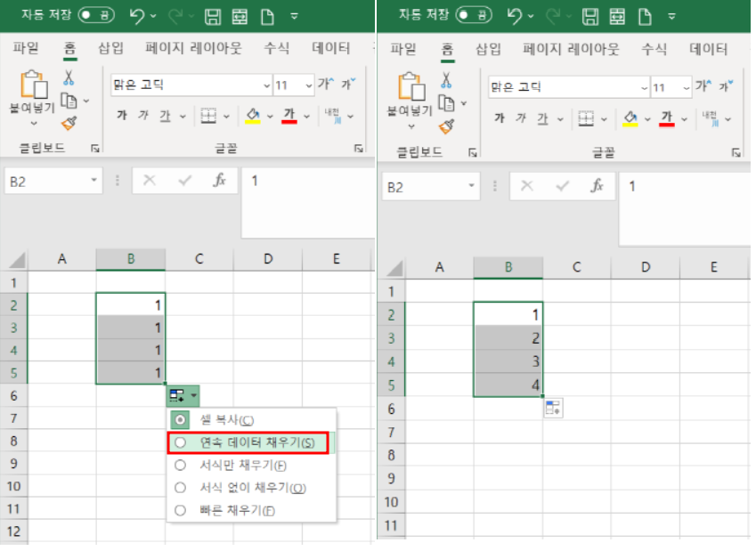The height and width of the screenshot is (551, 756).
Task: Click the new document icon in left window
Action: (267, 16)
